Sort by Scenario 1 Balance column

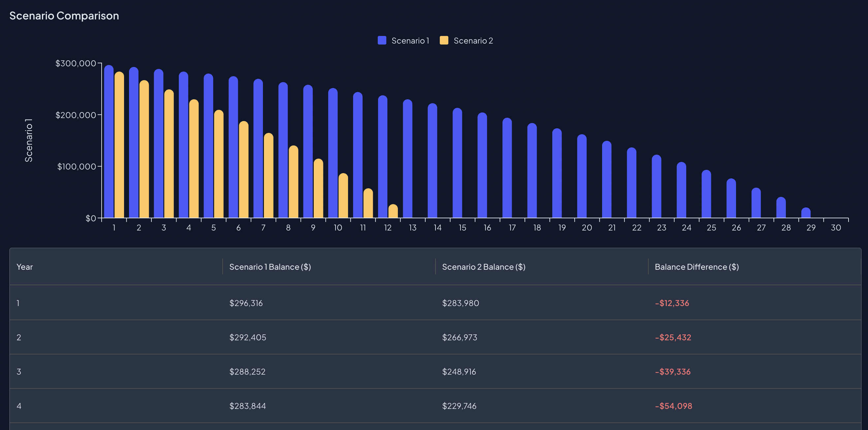(x=270, y=267)
